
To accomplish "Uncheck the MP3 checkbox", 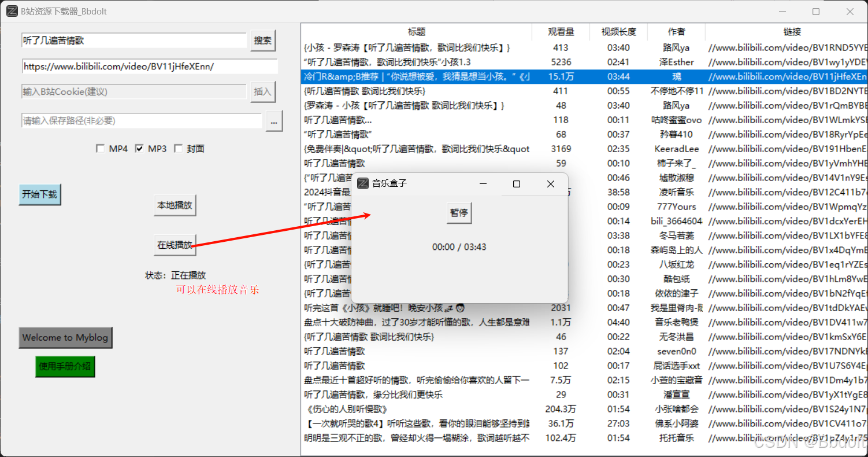I will pos(139,149).
